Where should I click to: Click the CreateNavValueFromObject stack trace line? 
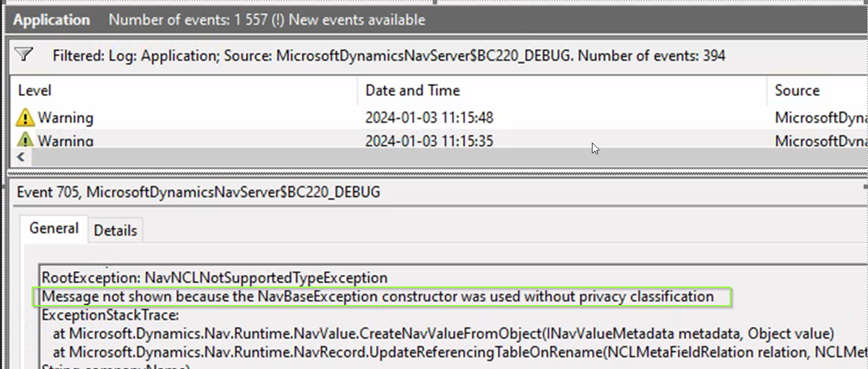(444, 334)
